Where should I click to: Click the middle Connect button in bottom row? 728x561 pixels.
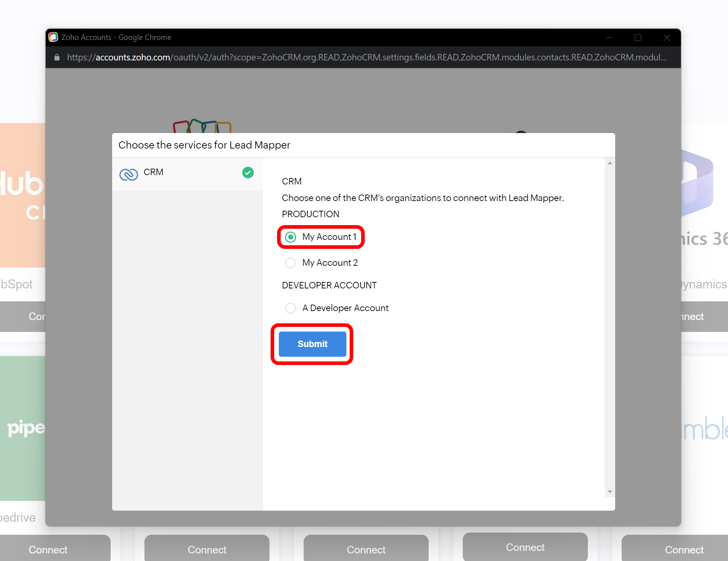(366, 548)
